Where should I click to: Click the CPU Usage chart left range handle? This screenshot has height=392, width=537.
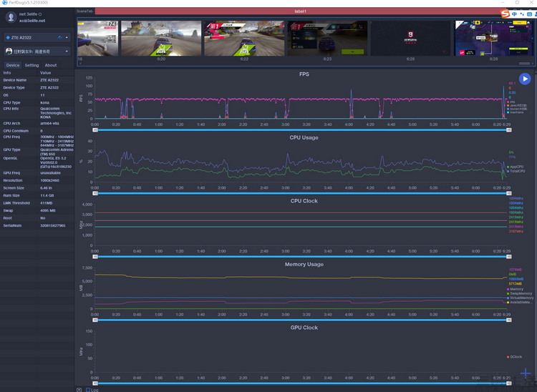tap(95, 193)
